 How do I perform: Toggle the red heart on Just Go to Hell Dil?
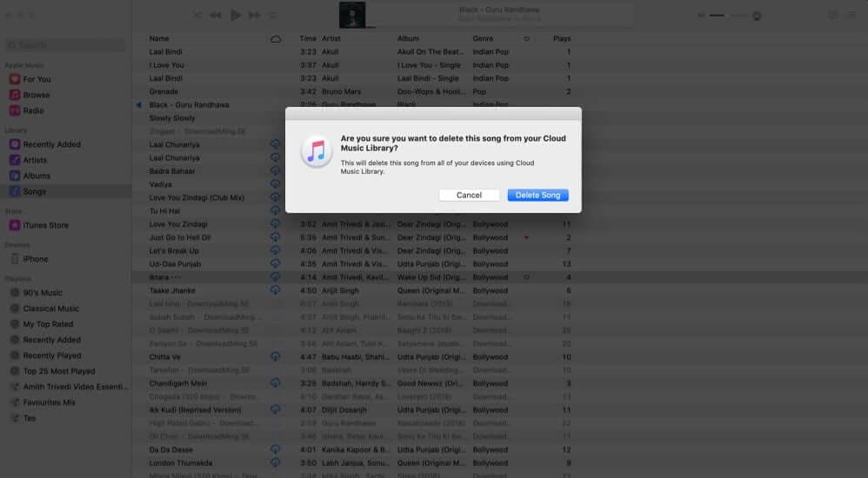[x=526, y=237]
